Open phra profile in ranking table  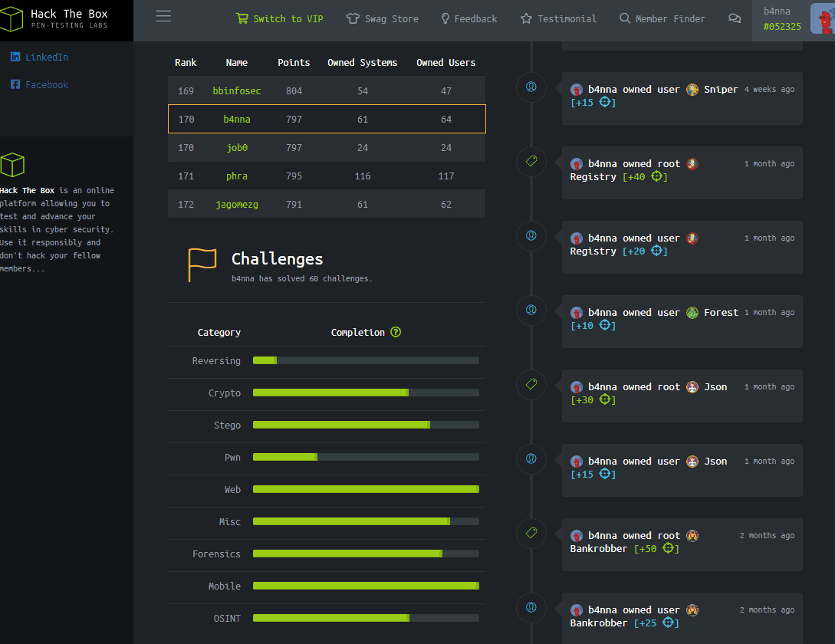click(237, 176)
